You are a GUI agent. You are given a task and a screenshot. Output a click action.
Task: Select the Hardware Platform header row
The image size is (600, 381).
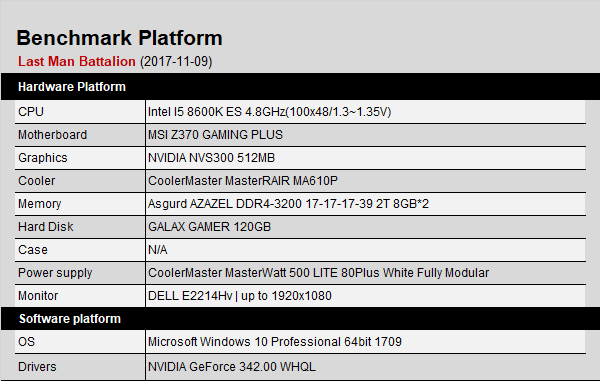click(300, 86)
